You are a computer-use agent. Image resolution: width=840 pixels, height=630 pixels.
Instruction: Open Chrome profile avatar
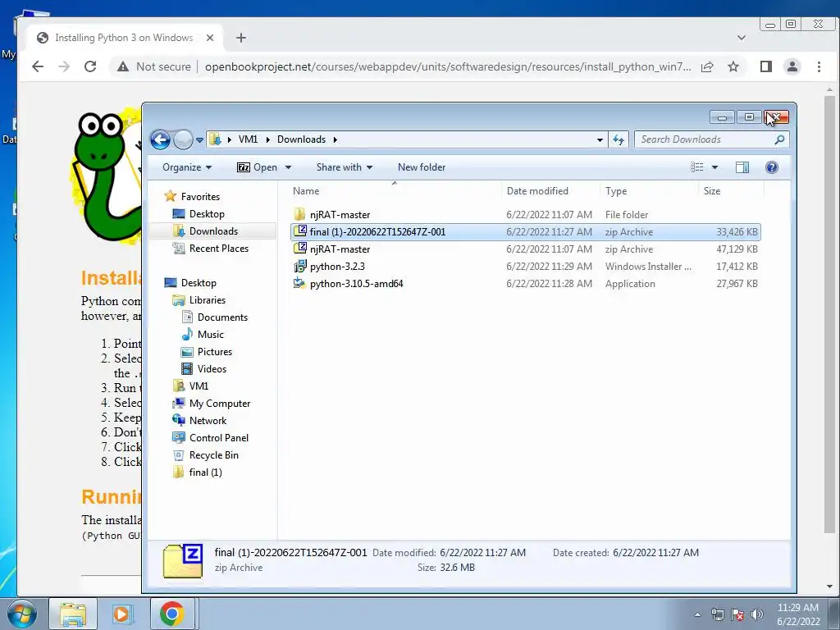coord(792,66)
